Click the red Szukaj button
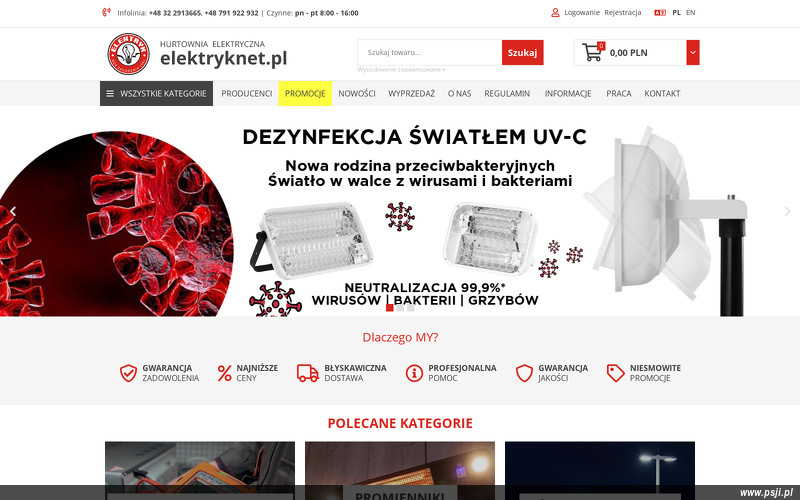The height and width of the screenshot is (500, 800). [x=522, y=53]
